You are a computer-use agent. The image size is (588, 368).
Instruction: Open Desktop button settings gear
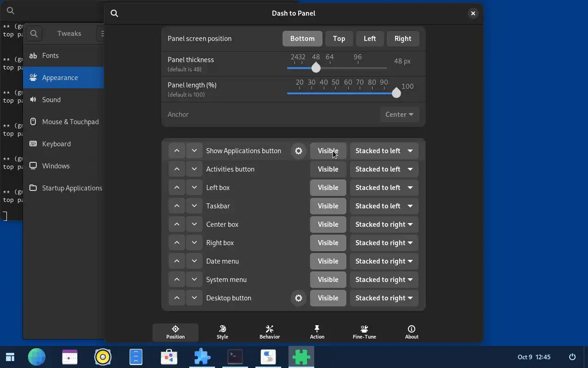[x=299, y=298]
